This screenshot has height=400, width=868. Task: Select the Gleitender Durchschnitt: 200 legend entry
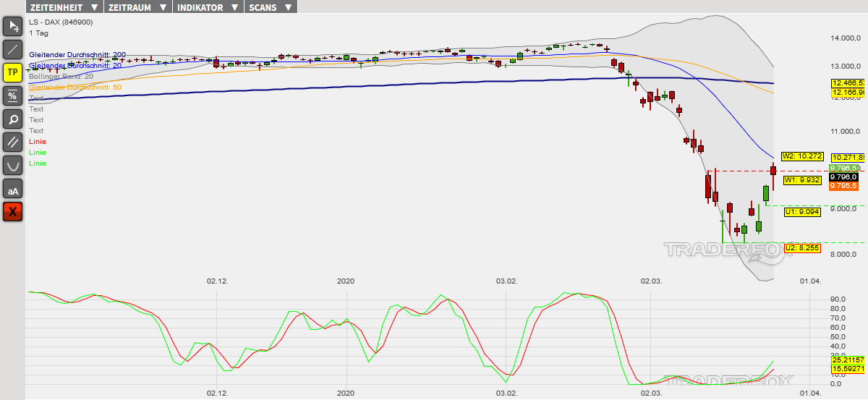(x=77, y=55)
